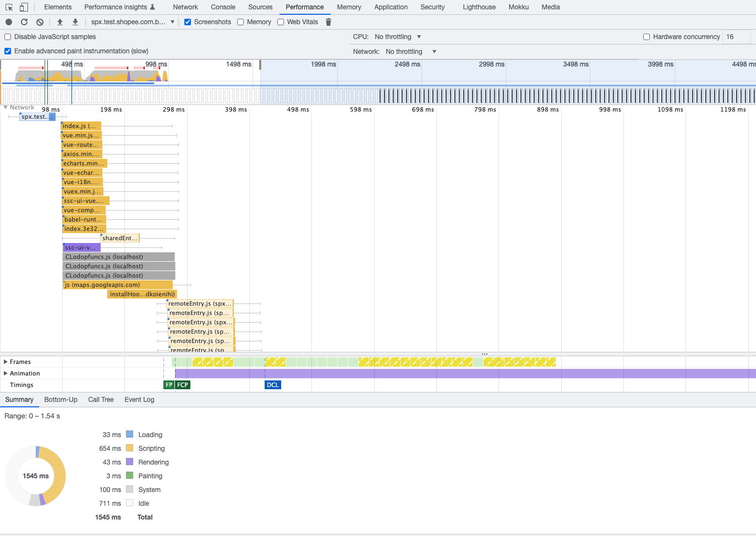Click the FP timing marker
The image size is (756, 536).
click(x=169, y=385)
